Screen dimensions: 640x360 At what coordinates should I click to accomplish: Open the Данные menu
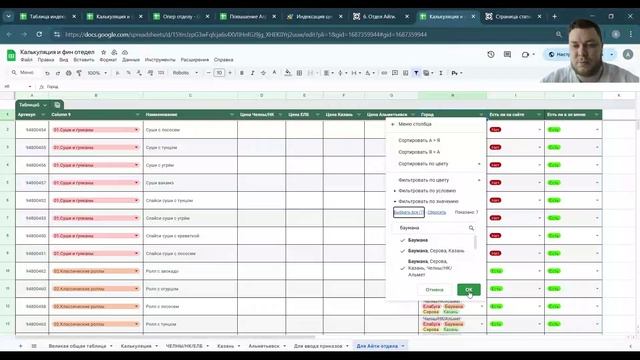[x=131, y=60]
